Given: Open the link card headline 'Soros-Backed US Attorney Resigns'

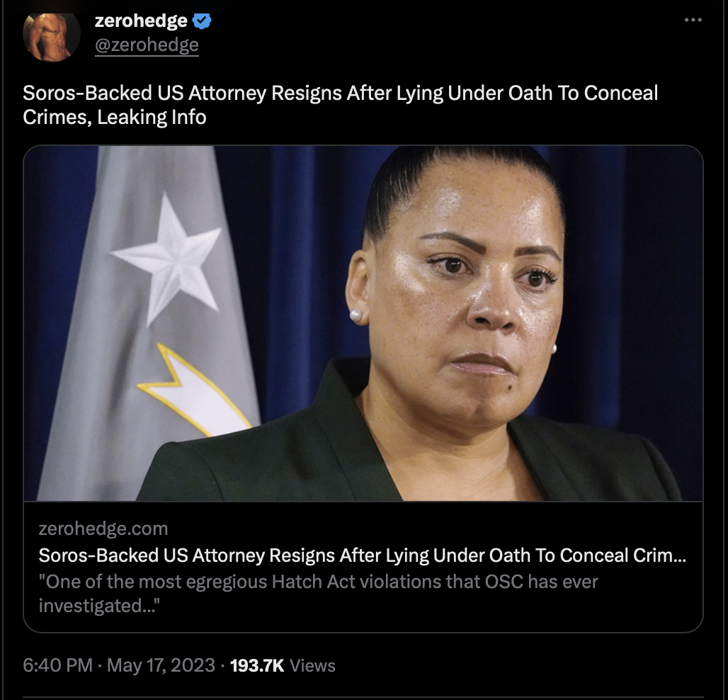Looking at the screenshot, I should 362,555.
